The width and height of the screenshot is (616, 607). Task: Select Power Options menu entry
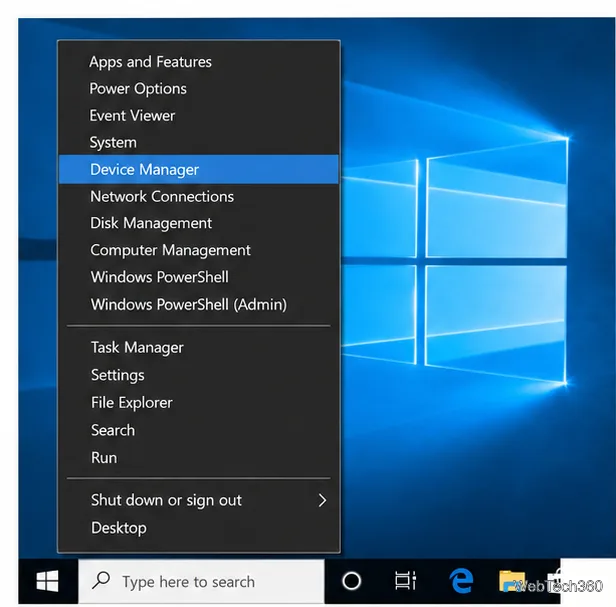click(x=199, y=88)
